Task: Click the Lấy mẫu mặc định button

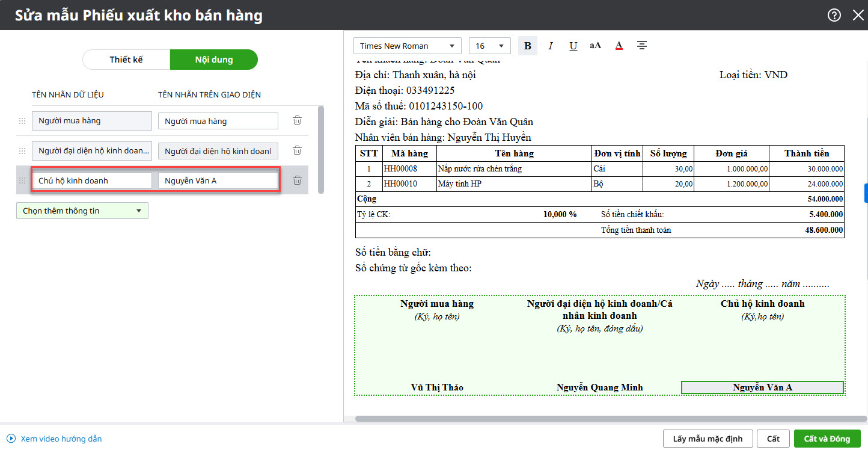Action: click(x=708, y=439)
